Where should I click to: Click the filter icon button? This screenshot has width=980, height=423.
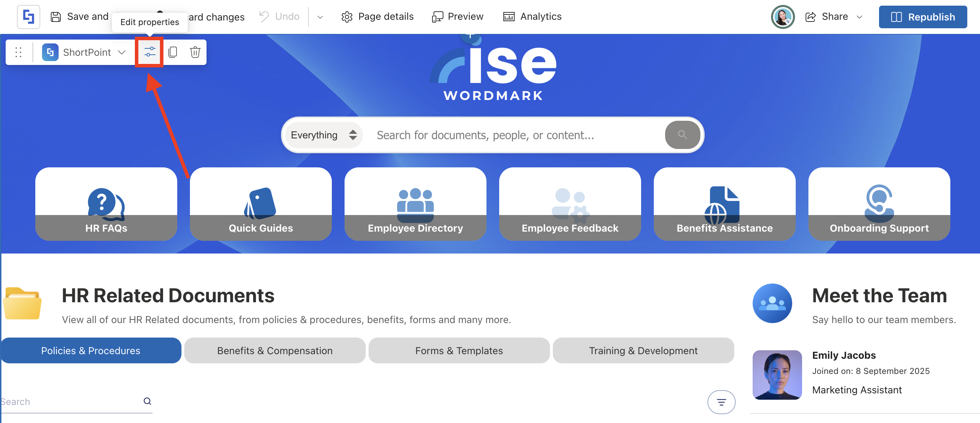click(721, 402)
